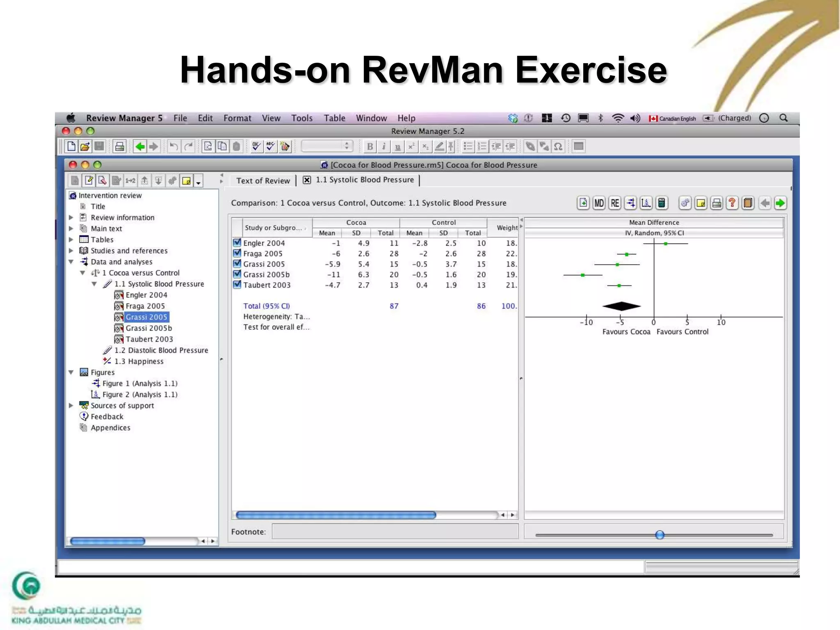Click the Omega special character icon
The width and height of the screenshot is (840, 630).
click(x=558, y=146)
